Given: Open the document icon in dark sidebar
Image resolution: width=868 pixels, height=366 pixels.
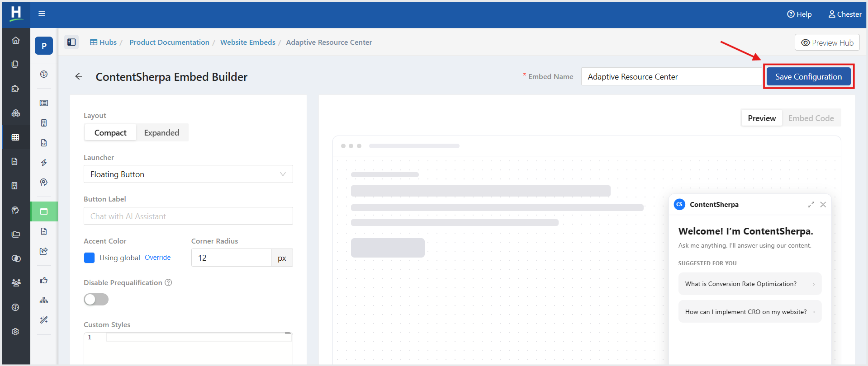Looking at the screenshot, I should click(x=15, y=161).
